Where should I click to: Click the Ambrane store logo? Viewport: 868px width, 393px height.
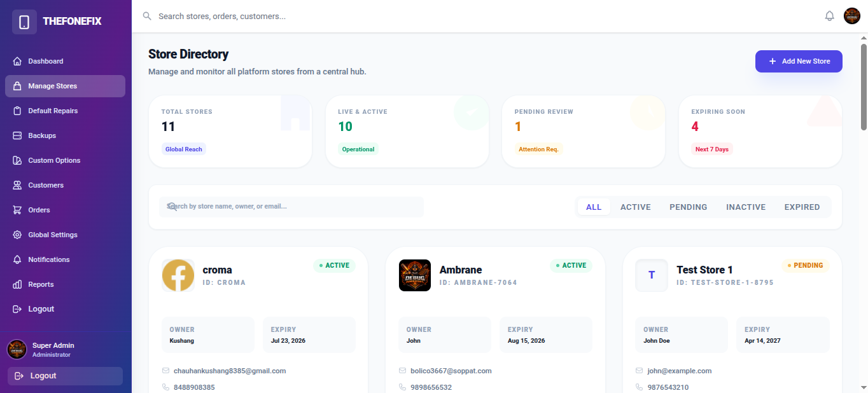(x=415, y=275)
